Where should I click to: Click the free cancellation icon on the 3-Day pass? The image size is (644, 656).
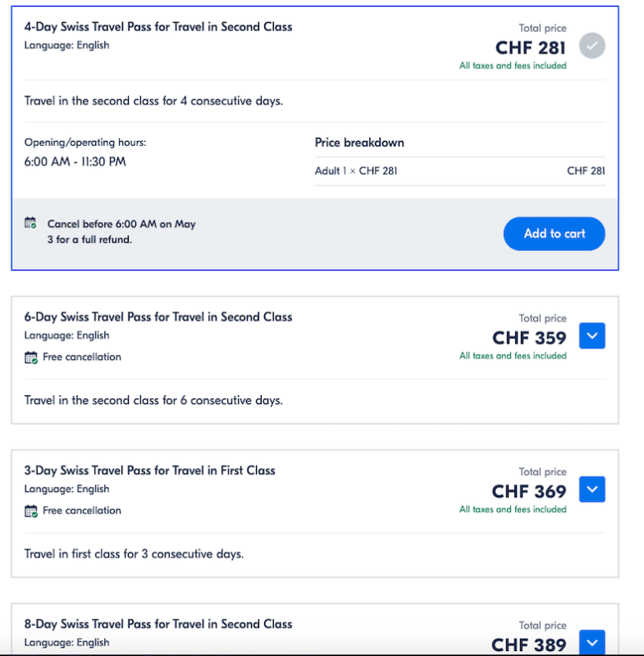click(31, 511)
